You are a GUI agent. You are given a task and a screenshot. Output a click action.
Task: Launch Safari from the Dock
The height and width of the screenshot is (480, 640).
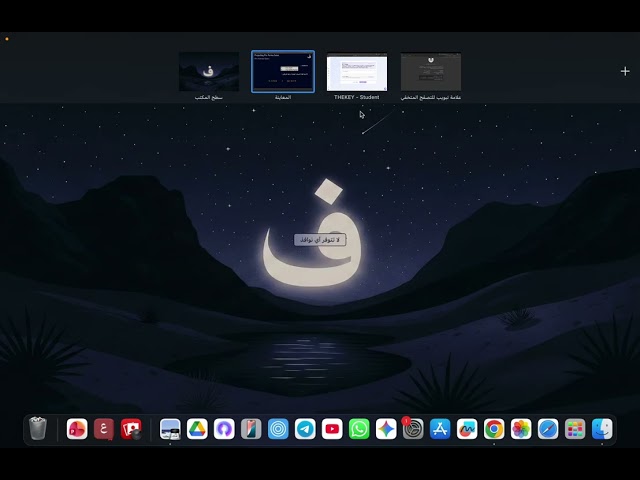point(548,429)
